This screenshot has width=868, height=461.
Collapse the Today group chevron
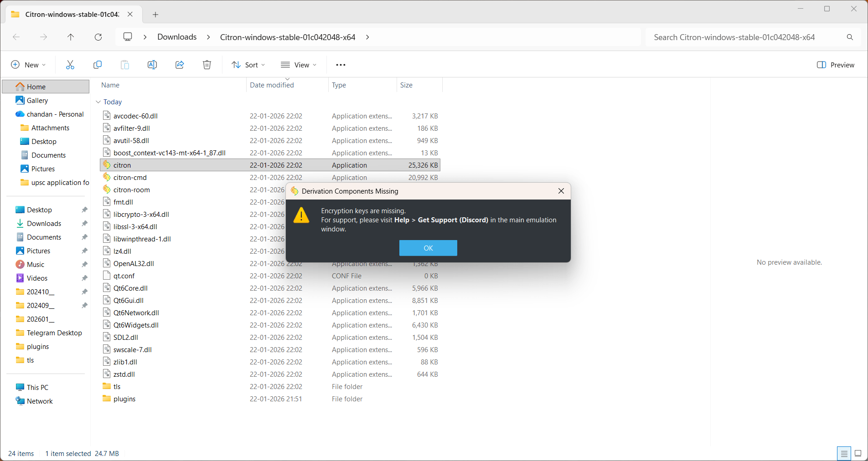tap(98, 102)
